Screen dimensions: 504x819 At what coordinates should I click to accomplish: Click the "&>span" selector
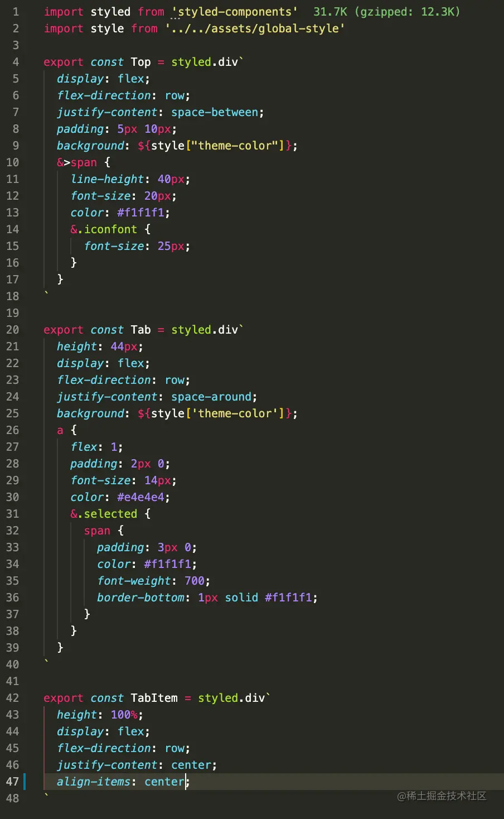coord(77,162)
